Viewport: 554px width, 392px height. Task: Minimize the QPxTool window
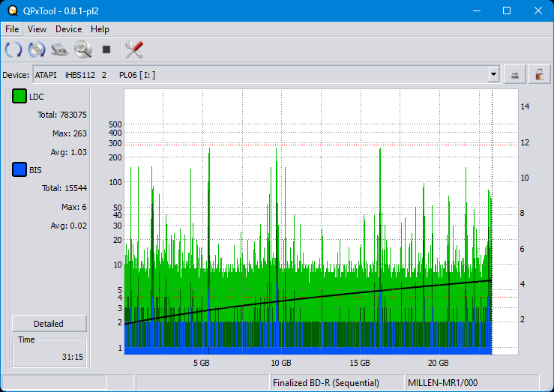click(x=477, y=10)
